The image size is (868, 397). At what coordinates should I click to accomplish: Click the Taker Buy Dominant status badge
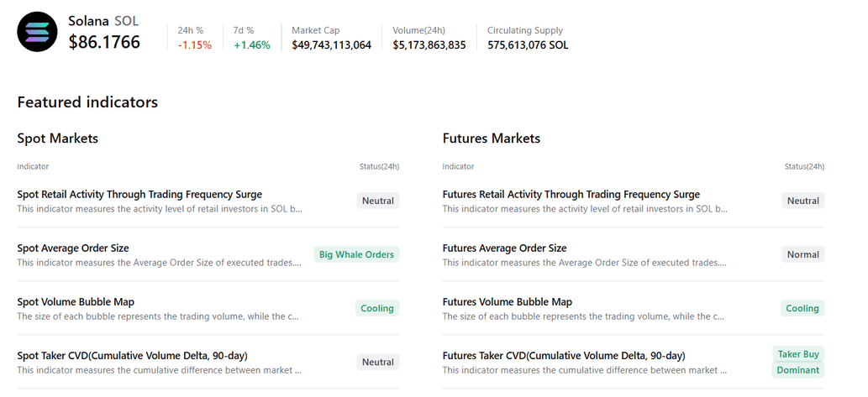tap(798, 362)
